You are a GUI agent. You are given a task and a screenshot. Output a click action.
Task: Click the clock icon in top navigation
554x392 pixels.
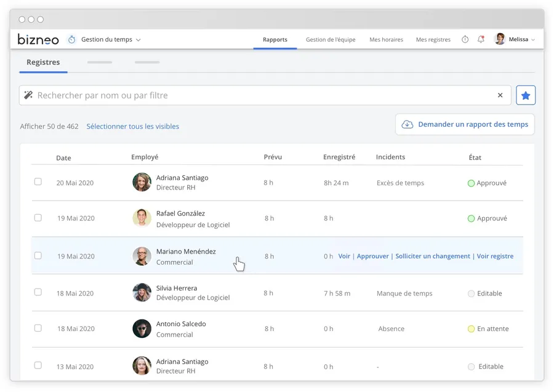pos(465,39)
